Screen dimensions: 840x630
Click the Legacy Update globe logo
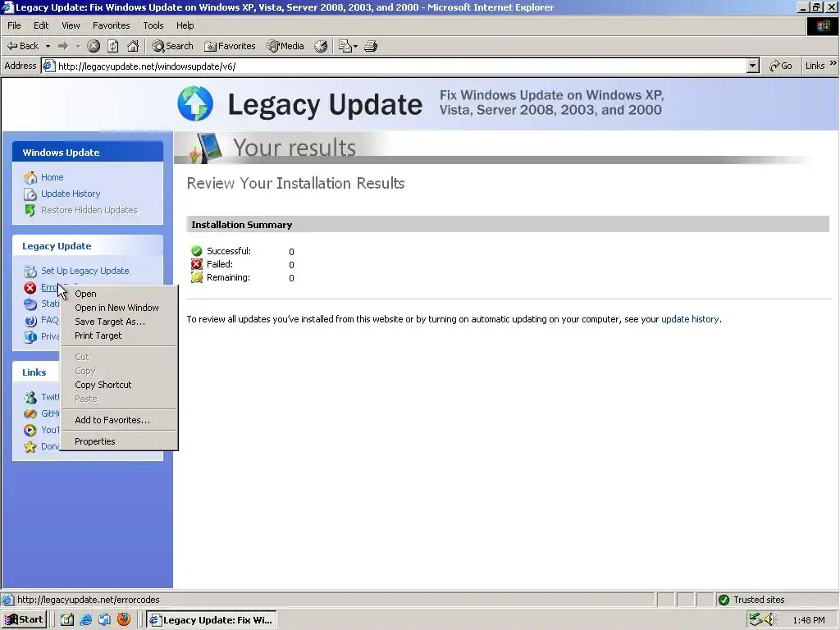coord(195,103)
